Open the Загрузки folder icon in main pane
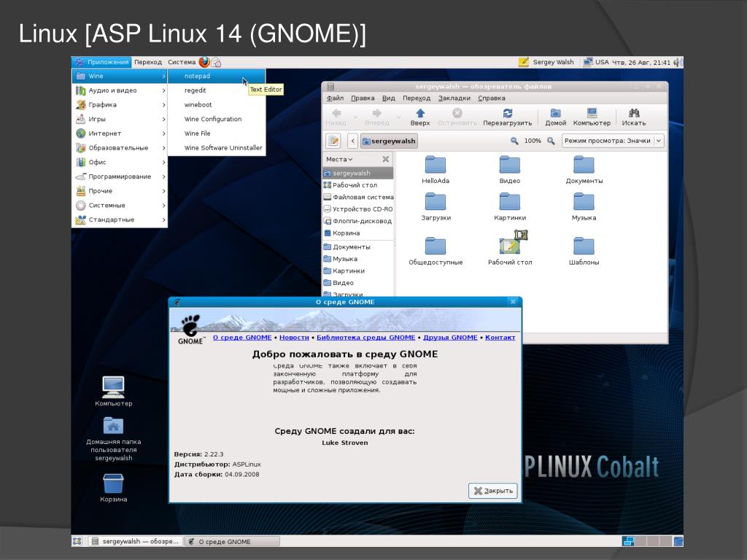Viewport: 747px width, 560px height. [436, 206]
